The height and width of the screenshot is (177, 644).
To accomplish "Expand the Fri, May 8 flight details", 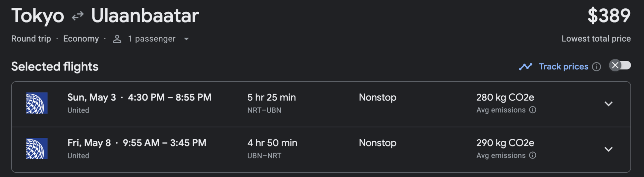I will 608,149.
